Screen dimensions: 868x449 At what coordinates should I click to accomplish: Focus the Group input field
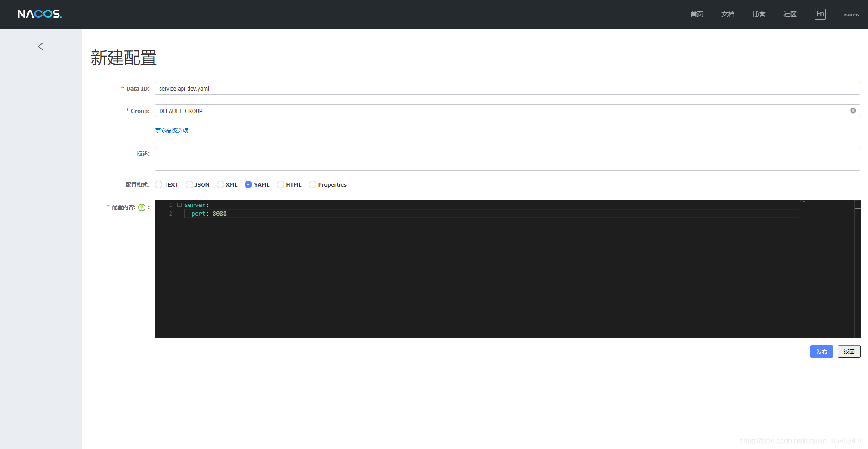[x=508, y=111]
